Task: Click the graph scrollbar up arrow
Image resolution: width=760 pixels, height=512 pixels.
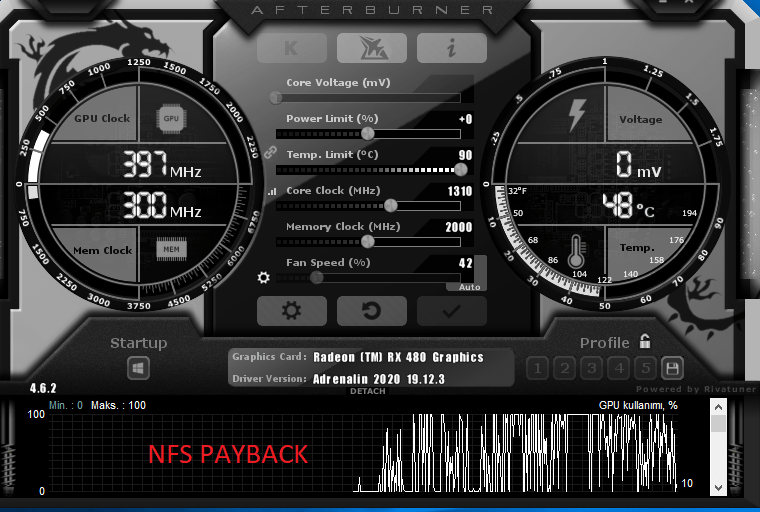Action: click(718, 407)
